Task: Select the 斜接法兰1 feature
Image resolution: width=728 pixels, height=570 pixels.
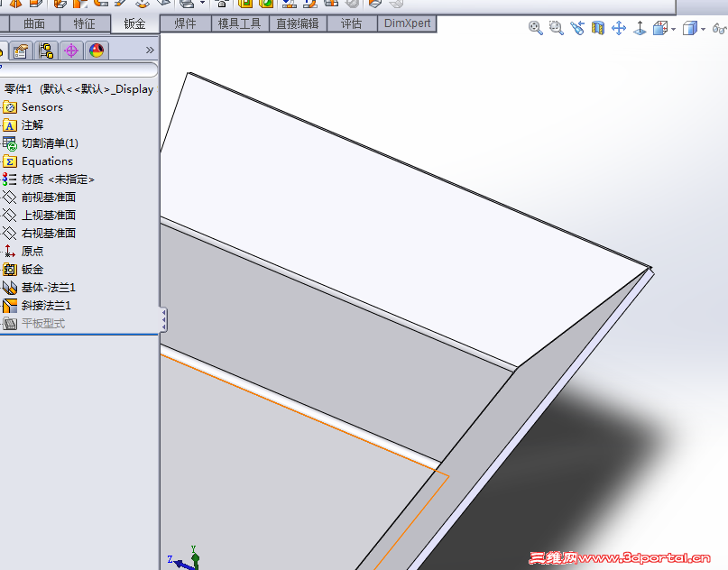Action: tap(37, 306)
